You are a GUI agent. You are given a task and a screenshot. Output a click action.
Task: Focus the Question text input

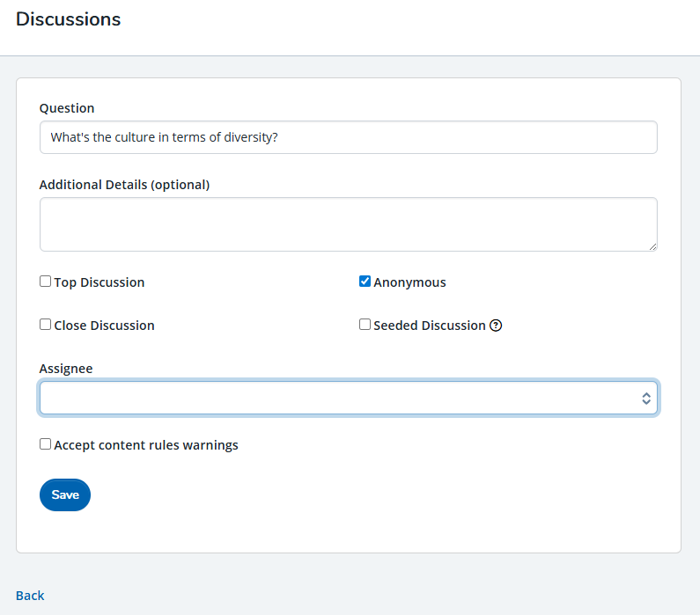[x=348, y=137]
